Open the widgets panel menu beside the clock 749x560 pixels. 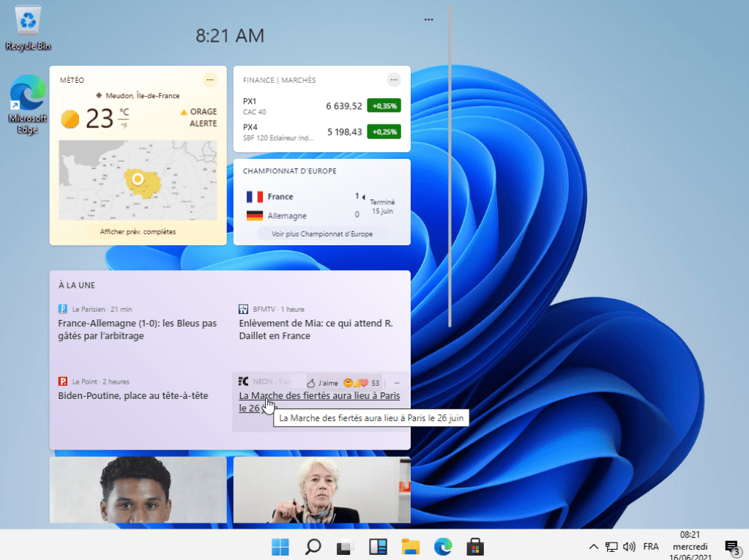click(x=428, y=19)
